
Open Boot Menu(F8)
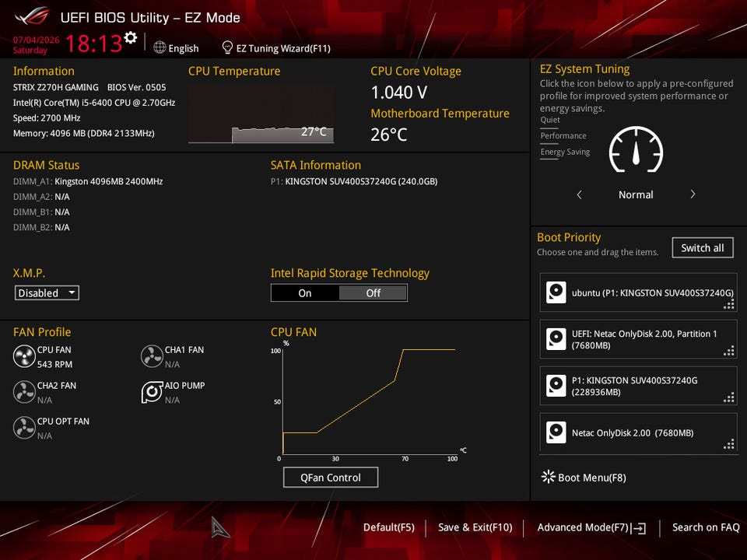(584, 477)
